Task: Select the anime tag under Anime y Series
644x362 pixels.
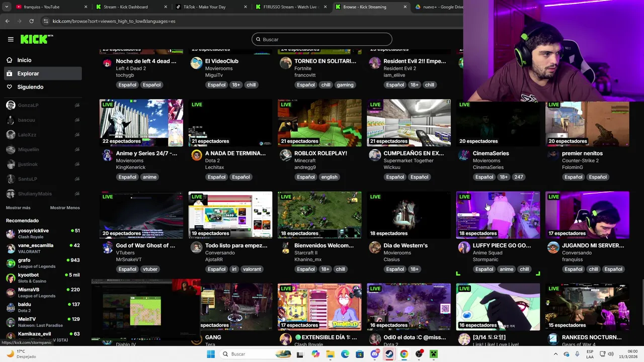Action: pyautogui.click(x=149, y=177)
